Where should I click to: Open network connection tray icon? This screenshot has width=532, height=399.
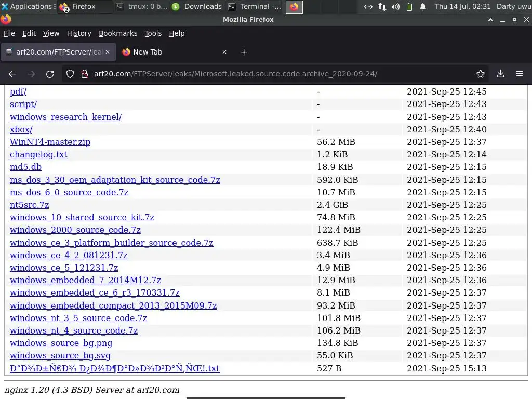(x=368, y=6)
